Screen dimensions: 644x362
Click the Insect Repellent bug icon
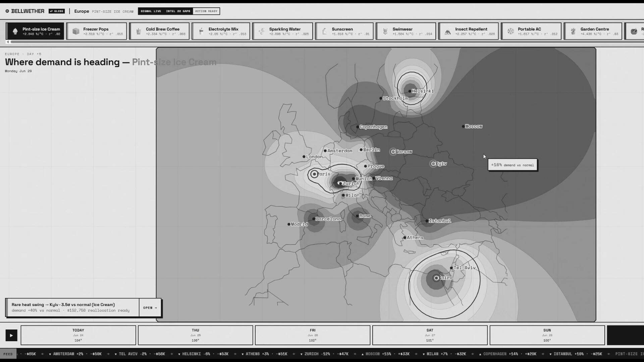pos(448,32)
